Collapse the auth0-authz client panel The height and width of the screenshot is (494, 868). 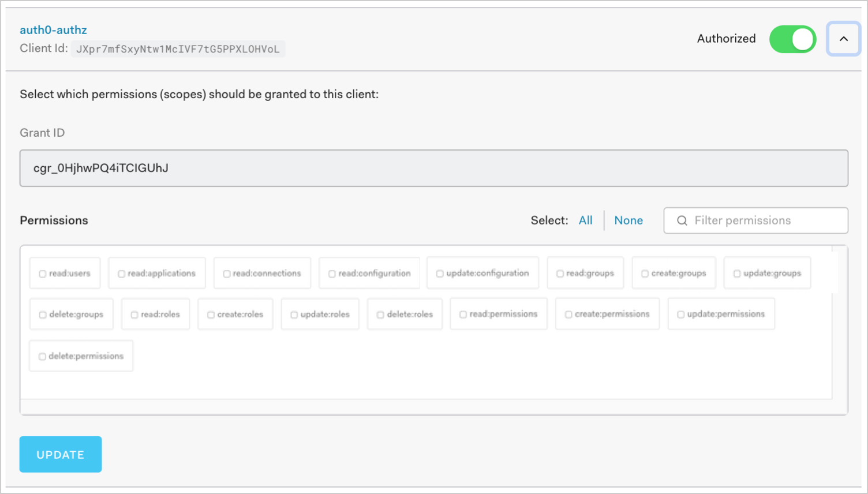tap(843, 39)
